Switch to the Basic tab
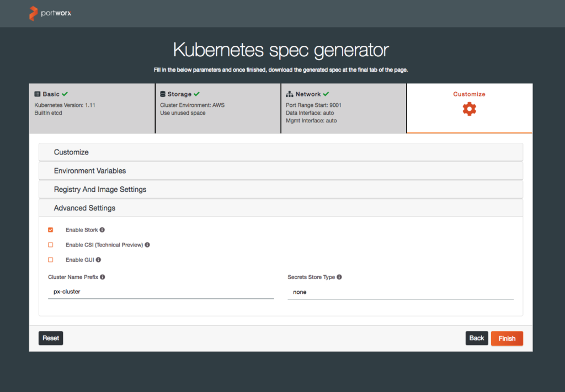Image resolution: width=565 pixels, height=392 pixels. (92, 108)
